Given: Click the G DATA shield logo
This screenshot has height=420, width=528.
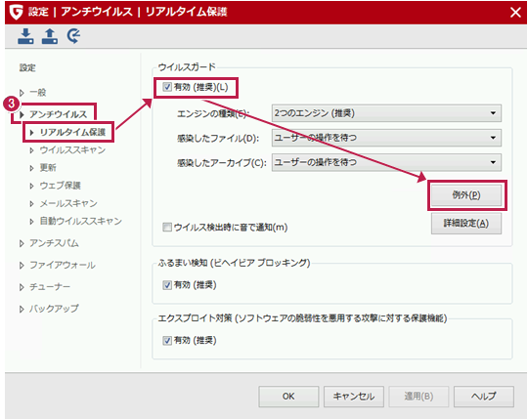Looking at the screenshot, I should pos(16,12).
